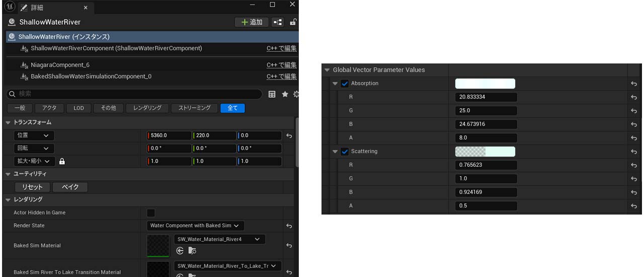644x277 pixels.
Task: Uncheck the Scattering parameter checkbox
Action: point(345,152)
